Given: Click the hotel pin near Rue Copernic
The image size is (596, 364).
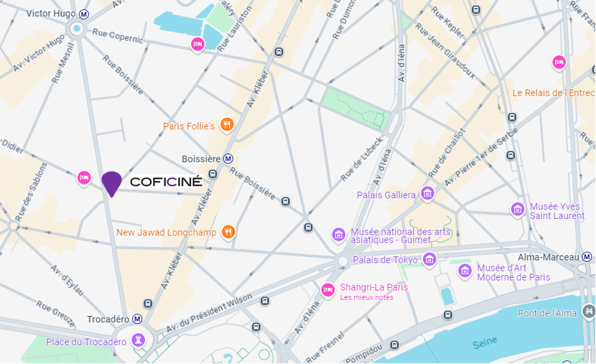Looking at the screenshot, I should [197, 45].
